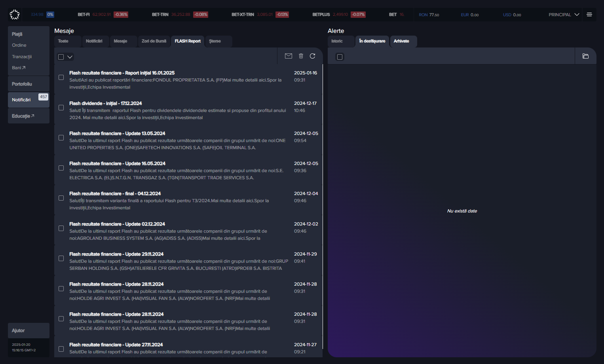Screen dimensions: 604x364
Task: Select the FLASH Report tab
Action: click(x=188, y=41)
